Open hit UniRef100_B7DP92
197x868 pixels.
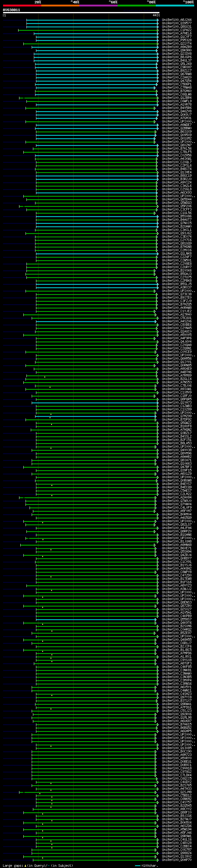coord(176,419)
